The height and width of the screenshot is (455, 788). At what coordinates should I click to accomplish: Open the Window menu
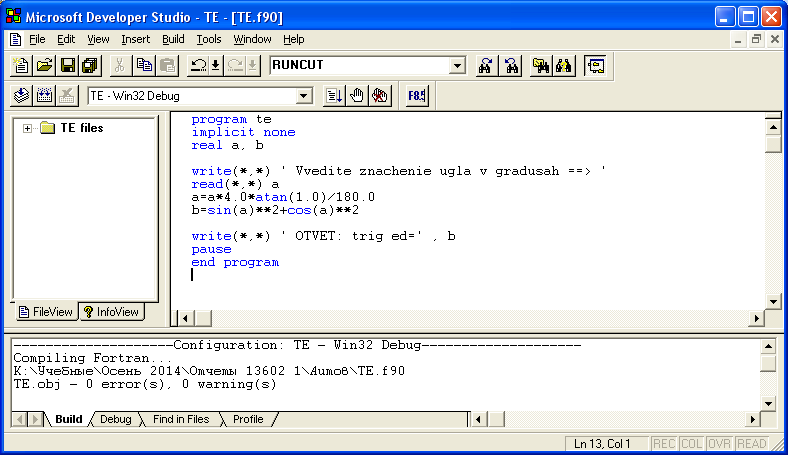pyautogui.click(x=252, y=39)
